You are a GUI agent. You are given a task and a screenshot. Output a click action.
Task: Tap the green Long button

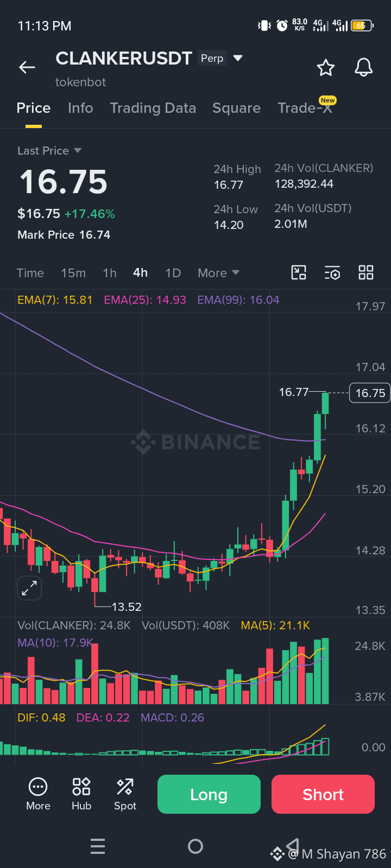[x=209, y=794]
